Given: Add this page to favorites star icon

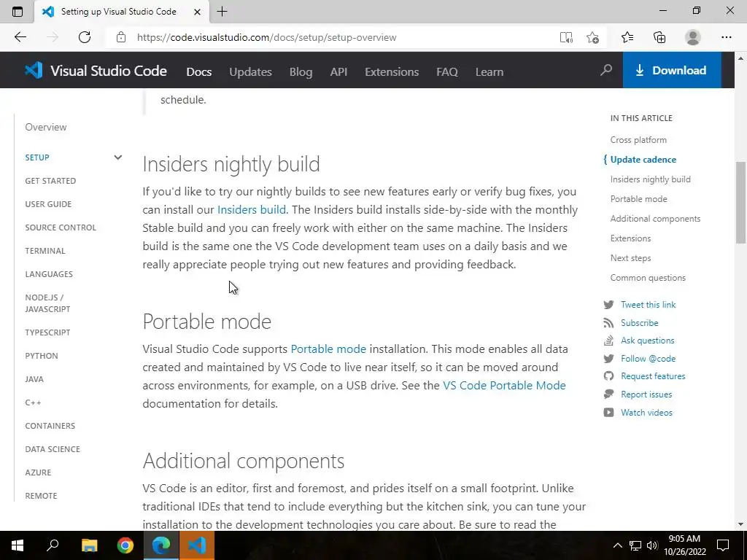Looking at the screenshot, I should coord(592,37).
